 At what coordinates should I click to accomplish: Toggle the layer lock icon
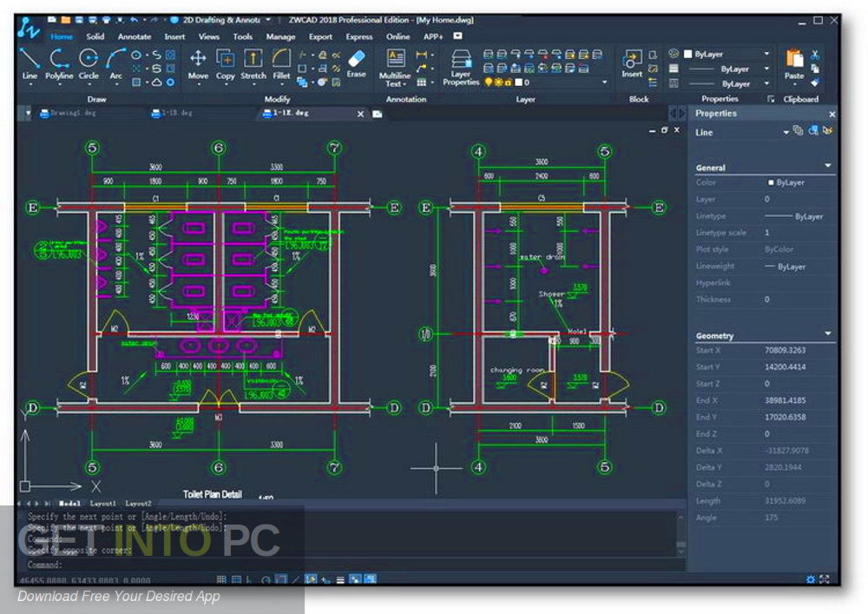[508, 82]
